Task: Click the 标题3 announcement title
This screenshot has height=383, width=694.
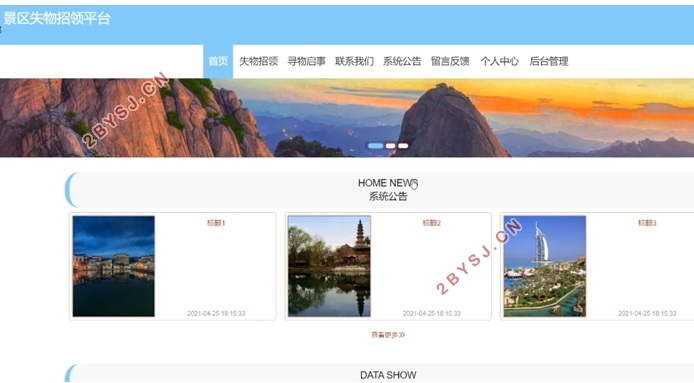Action: coord(647,223)
